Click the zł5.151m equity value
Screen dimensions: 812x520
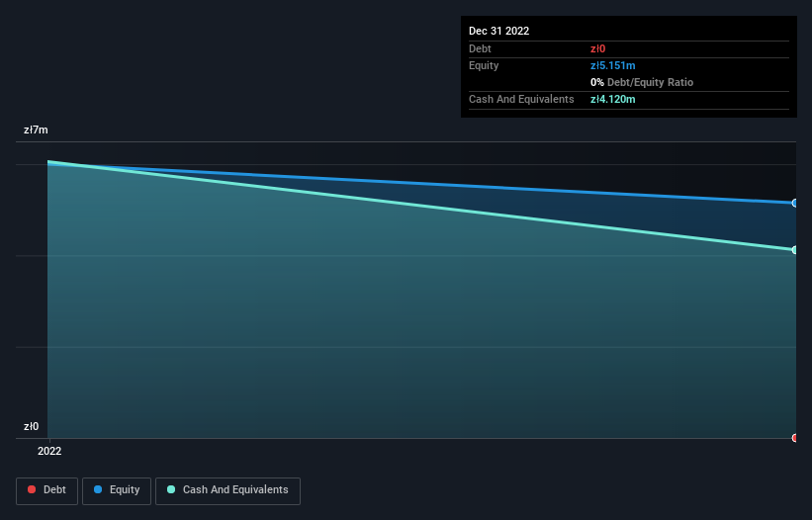tap(612, 65)
